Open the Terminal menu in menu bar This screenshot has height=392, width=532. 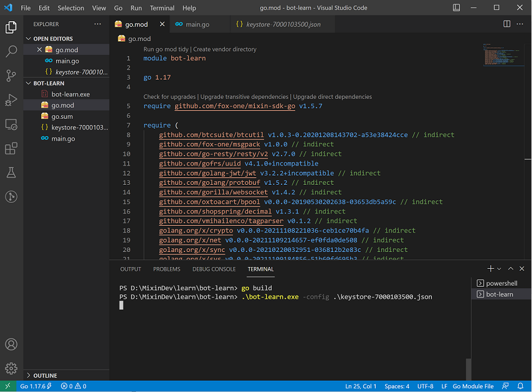pyautogui.click(x=162, y=8)
